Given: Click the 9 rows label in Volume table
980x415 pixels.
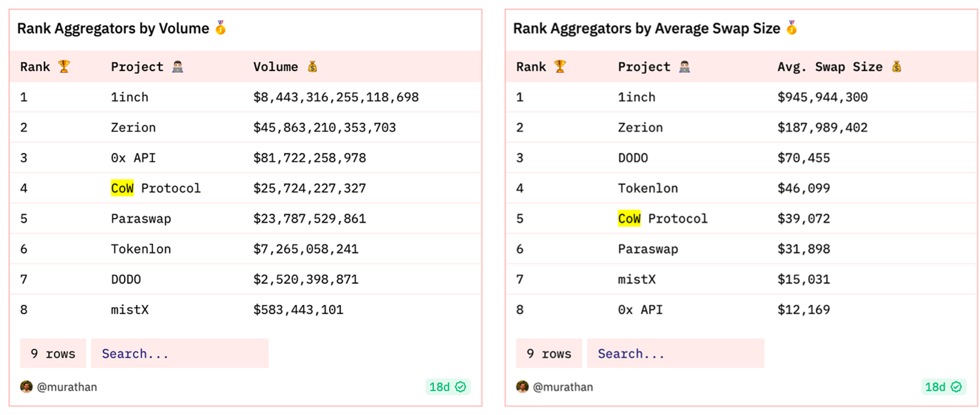Looking at the screenshot, I should point(53,353).
